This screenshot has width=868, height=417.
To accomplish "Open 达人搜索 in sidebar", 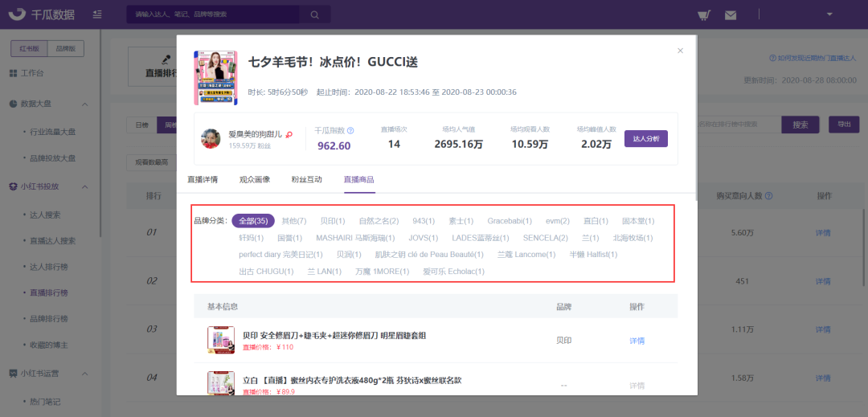I will click(x=45, y=215).
